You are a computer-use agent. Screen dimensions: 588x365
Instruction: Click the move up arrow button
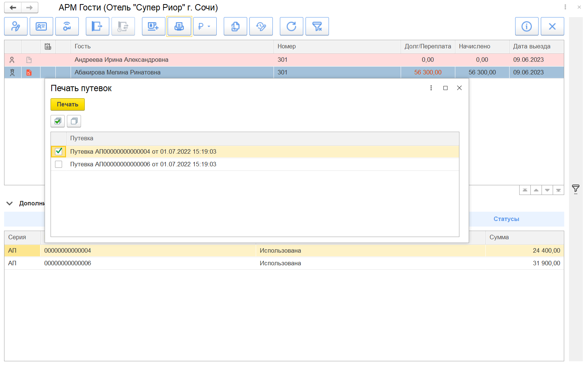pyautogui.click(x=536, y=190)
